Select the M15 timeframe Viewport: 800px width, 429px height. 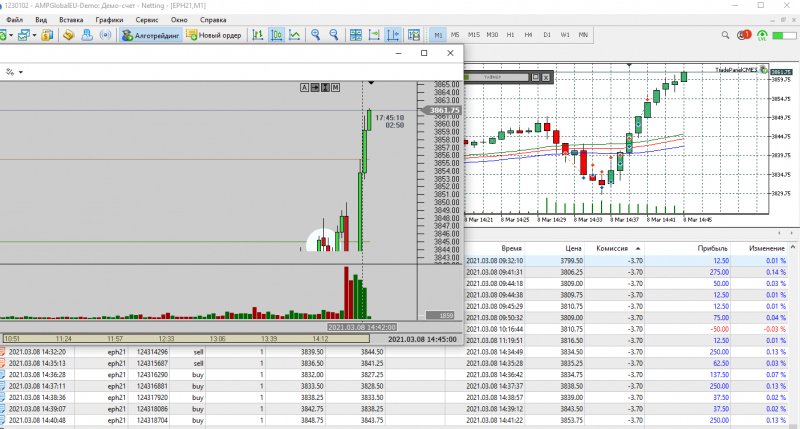click(x=473, y=35)
